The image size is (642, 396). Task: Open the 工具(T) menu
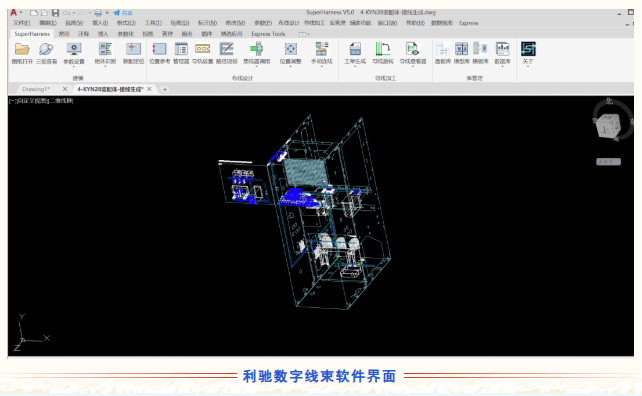coord(153,23)
